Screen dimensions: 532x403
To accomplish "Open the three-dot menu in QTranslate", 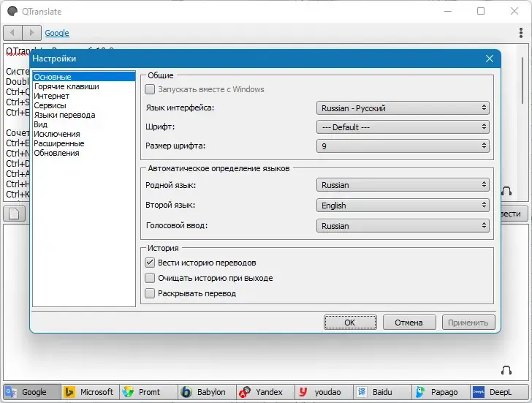I will (x=521, y=33).
